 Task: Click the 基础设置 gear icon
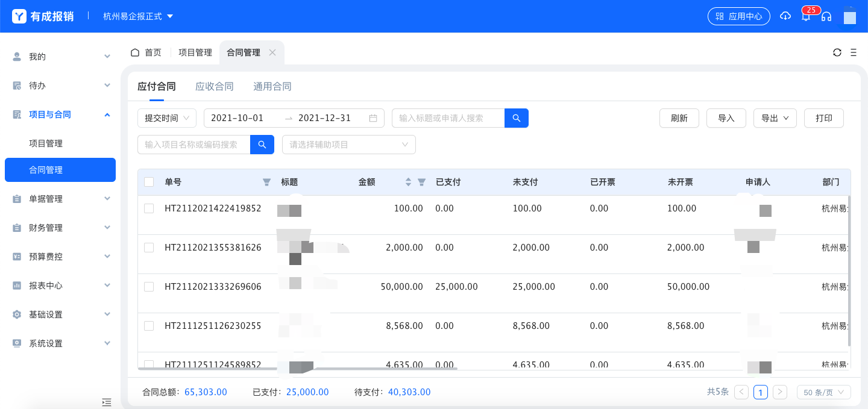point(17,314)
